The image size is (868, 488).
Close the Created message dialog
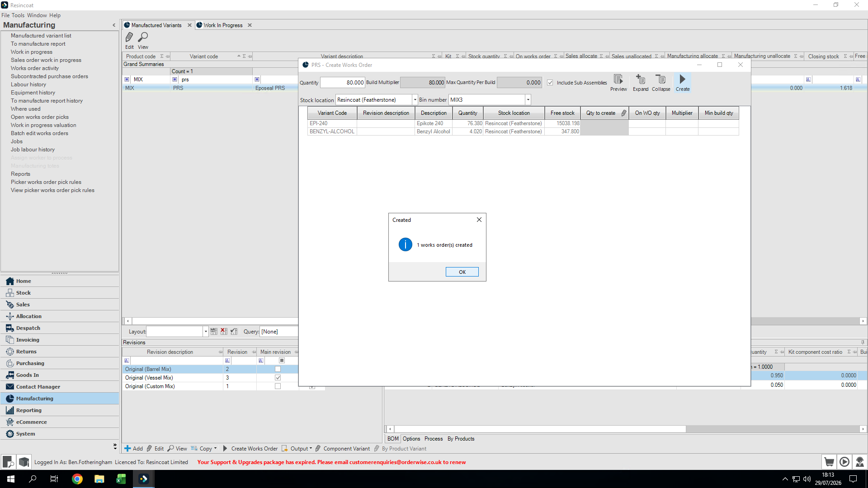coord(479,220)
